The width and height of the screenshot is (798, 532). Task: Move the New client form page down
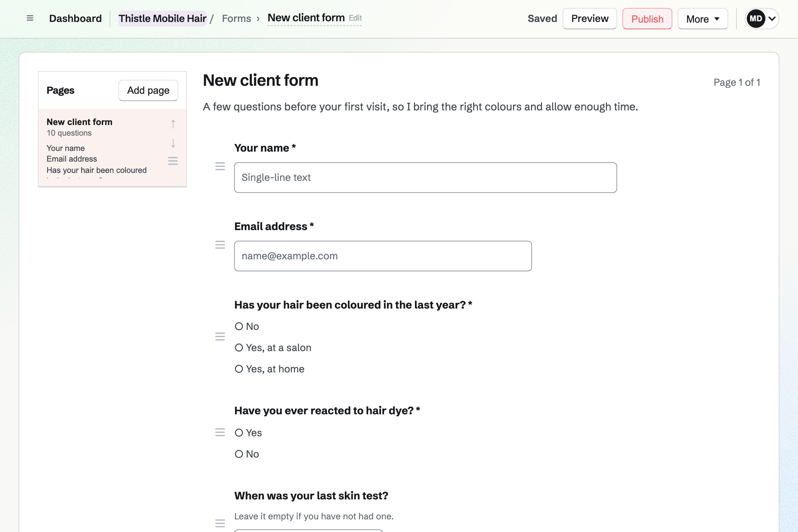(173, 144)
